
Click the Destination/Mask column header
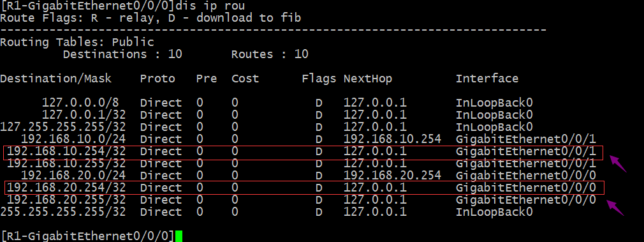coord(56,79)
